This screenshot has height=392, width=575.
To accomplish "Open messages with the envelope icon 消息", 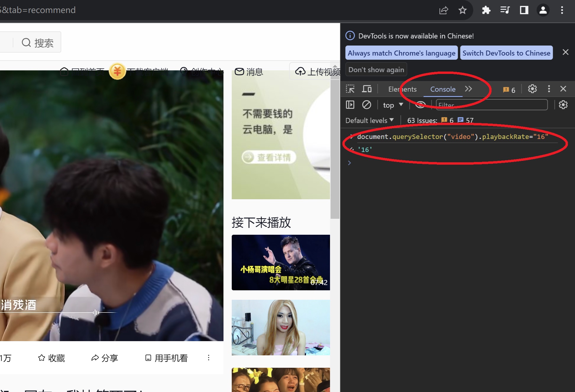I will point(249,72).
